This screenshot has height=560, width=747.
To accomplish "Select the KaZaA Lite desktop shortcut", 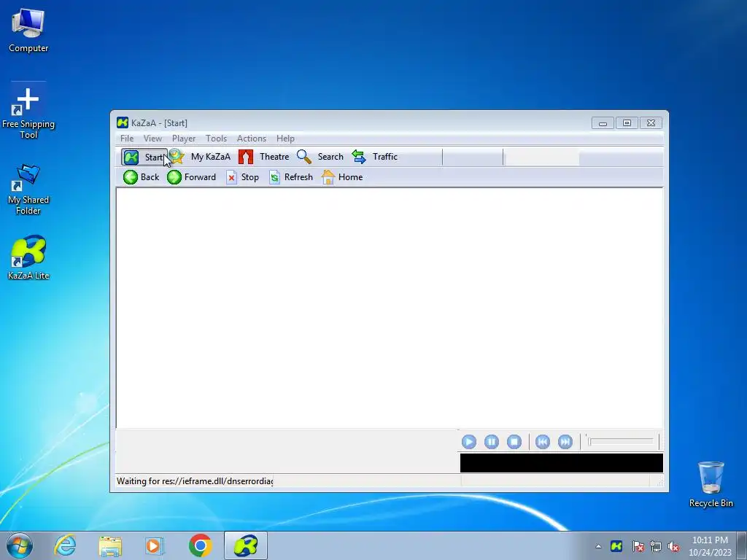I will pos(28,257).
